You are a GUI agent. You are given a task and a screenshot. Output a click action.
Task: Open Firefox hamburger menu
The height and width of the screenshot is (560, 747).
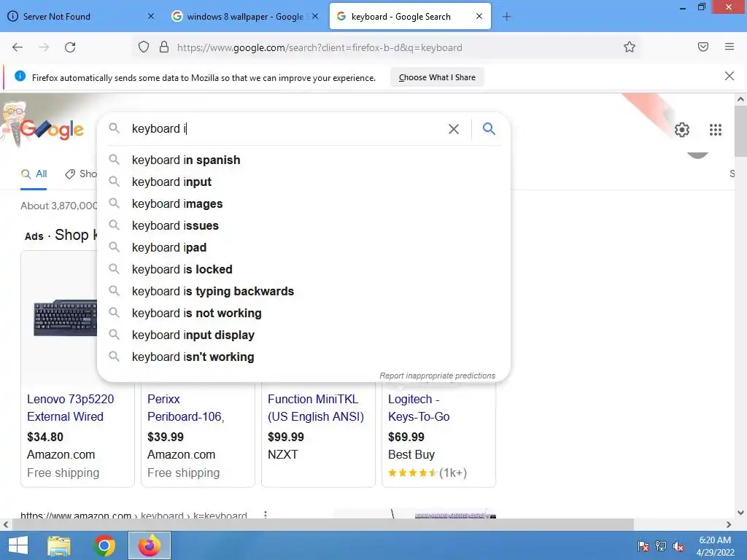point(729,47)
